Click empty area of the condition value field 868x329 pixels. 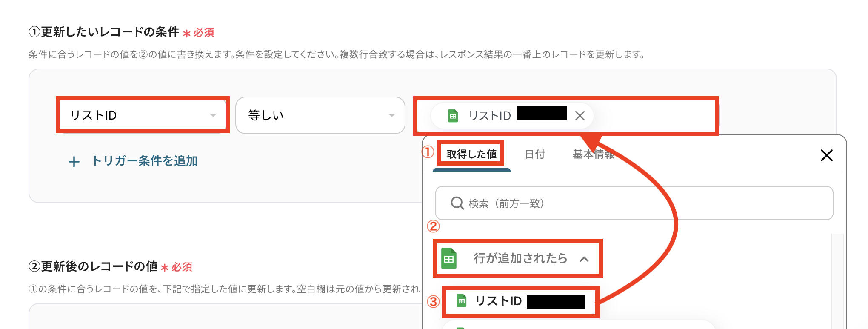(655, 116)
